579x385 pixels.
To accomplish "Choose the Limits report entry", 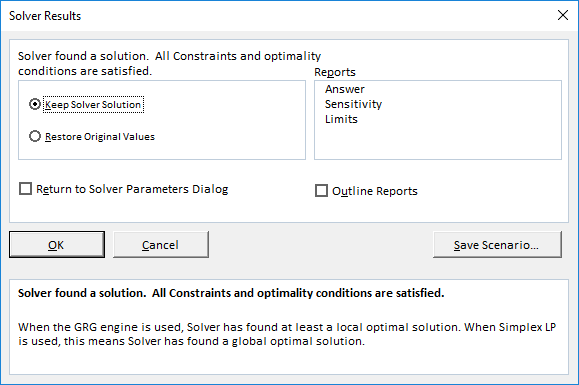I will (x=341, y=119).
